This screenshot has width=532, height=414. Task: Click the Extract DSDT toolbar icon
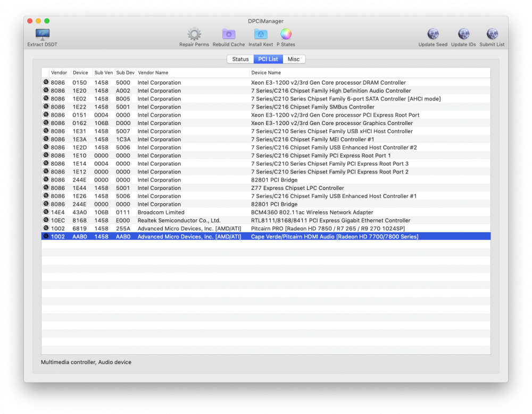click(43, 34)
